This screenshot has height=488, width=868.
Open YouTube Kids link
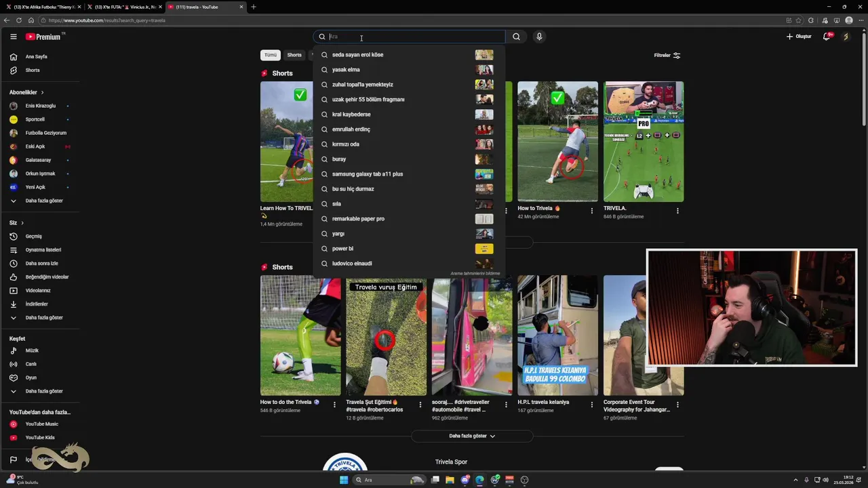(x=41, y=438)
